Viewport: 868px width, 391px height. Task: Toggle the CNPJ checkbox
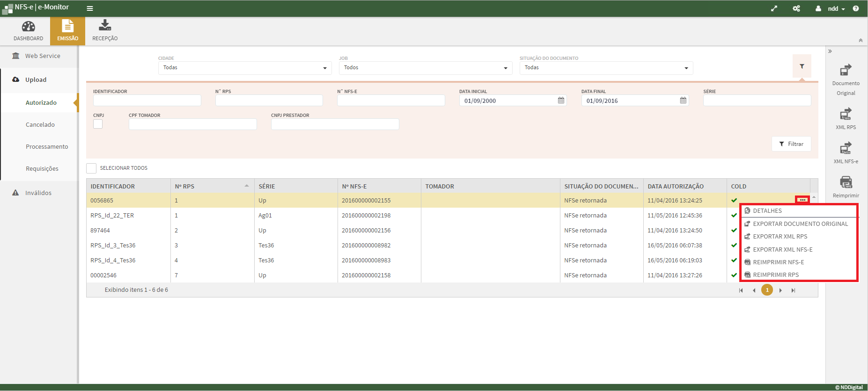coord(98,124)
